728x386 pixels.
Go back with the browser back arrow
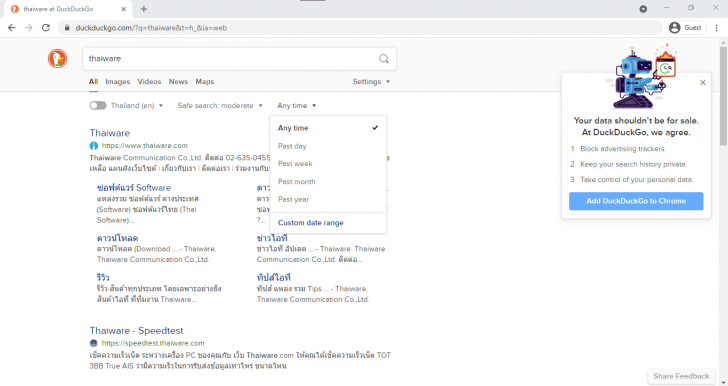pyautogui.click(x=12, y=28)
